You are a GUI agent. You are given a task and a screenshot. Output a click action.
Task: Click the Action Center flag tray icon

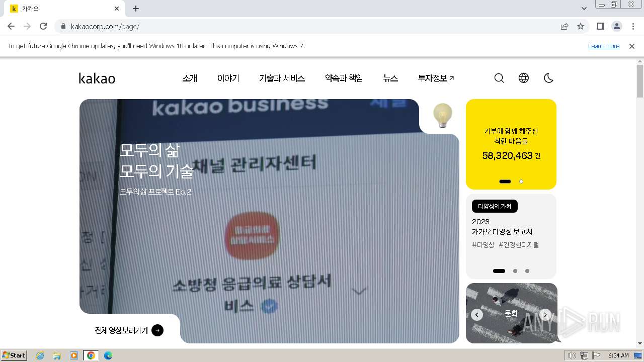tap(596, 355)
